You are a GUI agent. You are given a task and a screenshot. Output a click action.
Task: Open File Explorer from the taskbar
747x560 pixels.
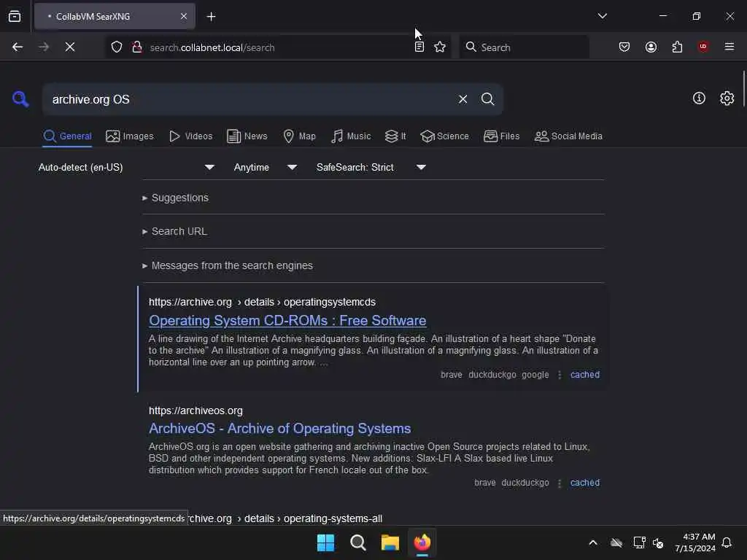tap(390, 542)
